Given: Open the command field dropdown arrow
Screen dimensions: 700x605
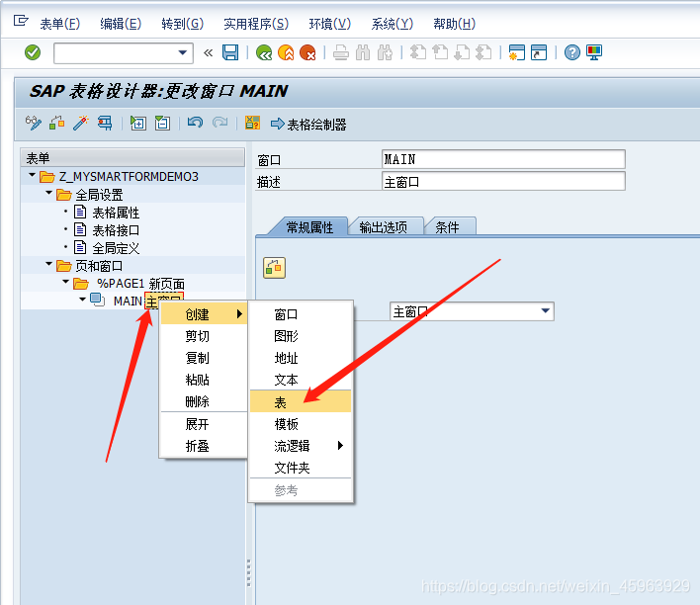Looking at the screenshot, I should tap(183, 53).
